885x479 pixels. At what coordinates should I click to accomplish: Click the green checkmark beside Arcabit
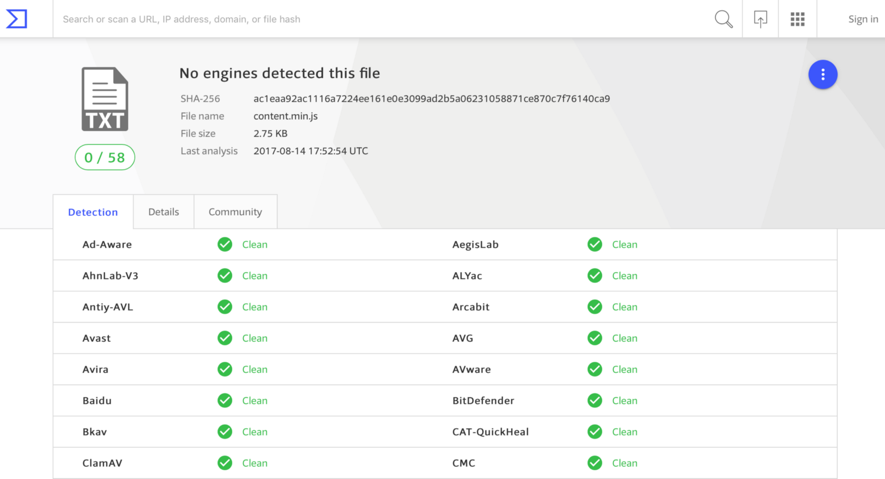[594, 307]
